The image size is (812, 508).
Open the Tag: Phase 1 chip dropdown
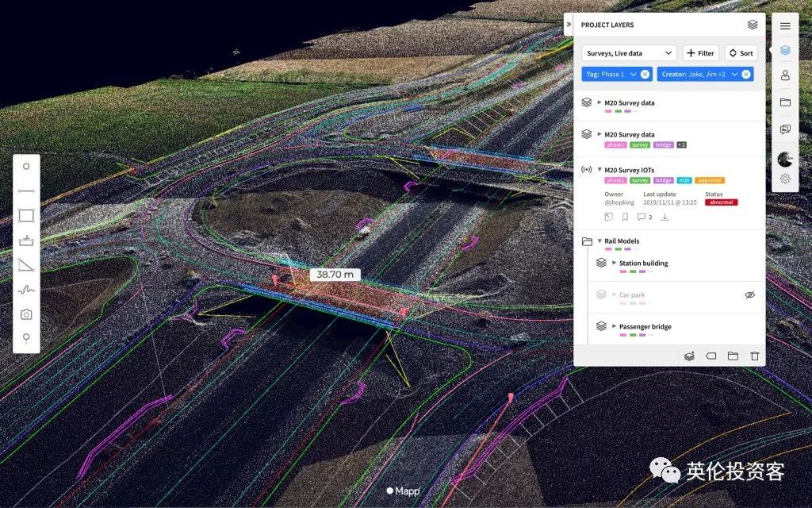pos(634,74)
